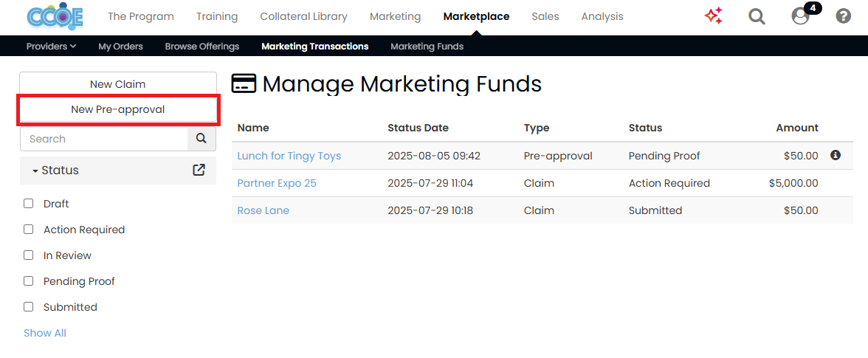
Task: Open the Analysis menu
Action: coord(602,16)
